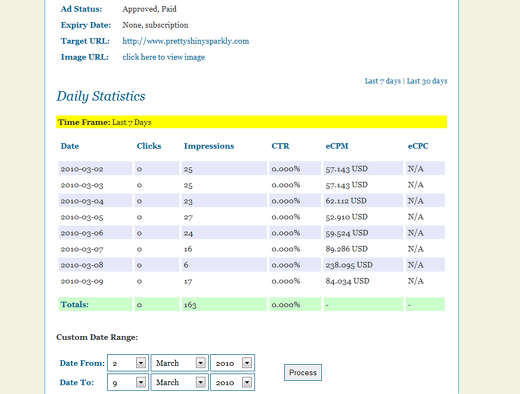This screenshot has height=394, width=520.
Task: Click the Time Frame: Last 7 Days bar
Action: [251, 122]
